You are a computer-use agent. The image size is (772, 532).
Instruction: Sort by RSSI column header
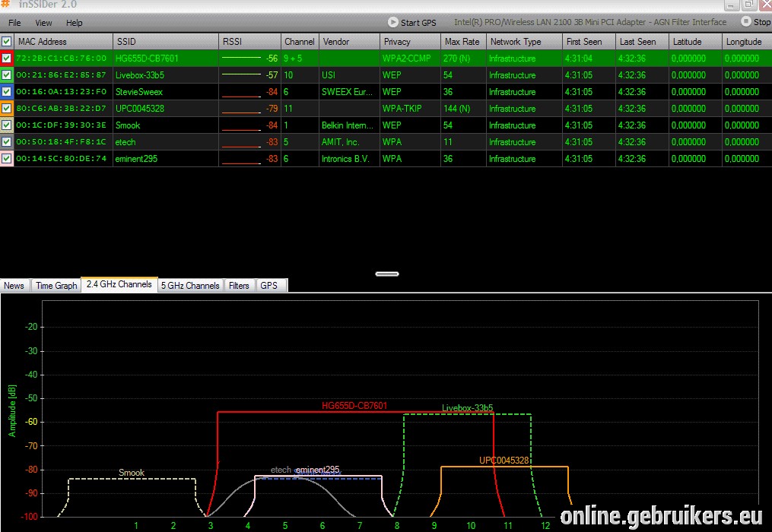click(x=249, y=41)
